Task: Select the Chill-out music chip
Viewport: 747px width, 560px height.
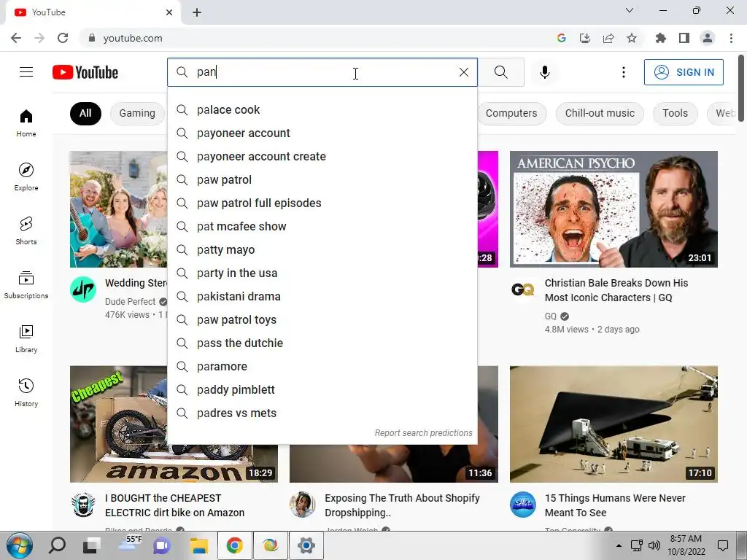Action: point(600,113)
